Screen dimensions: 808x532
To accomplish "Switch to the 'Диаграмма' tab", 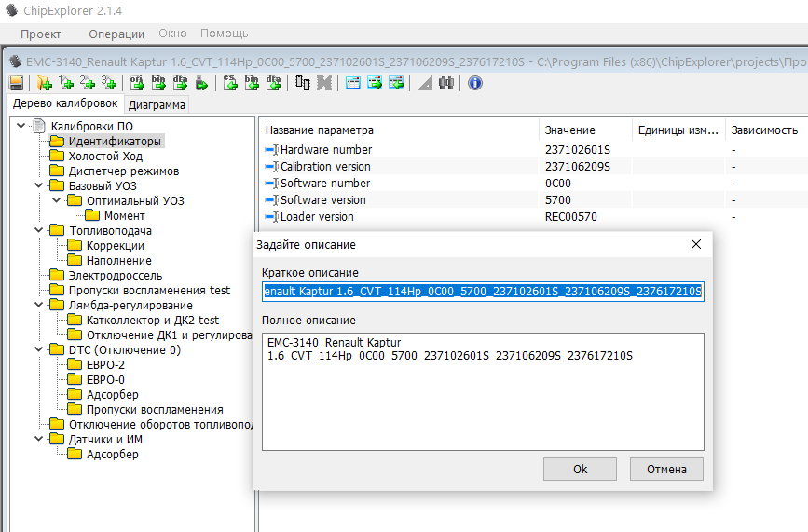I will point(157,105).
